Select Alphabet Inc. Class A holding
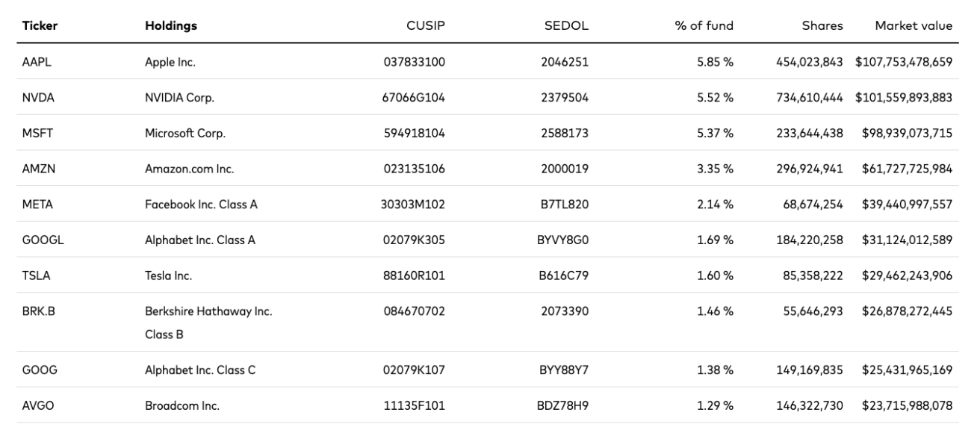This screenshot has height=433, width=980. (x=200, y=241)
